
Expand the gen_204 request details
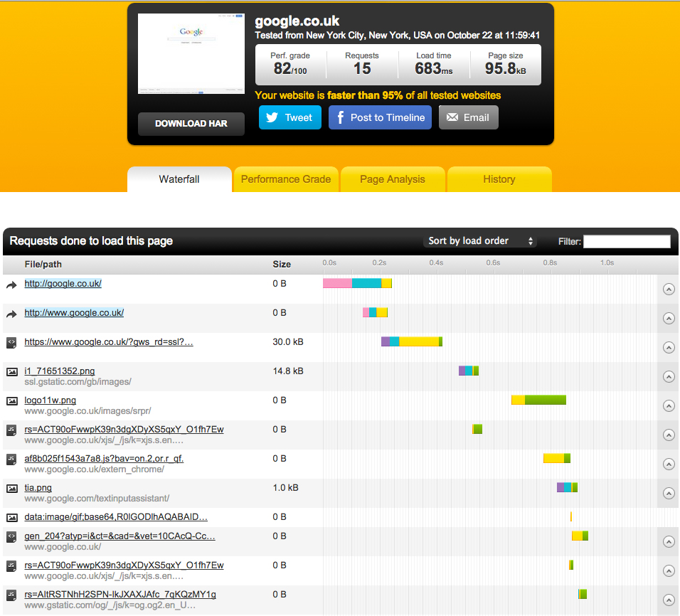[x=669, y=542]
